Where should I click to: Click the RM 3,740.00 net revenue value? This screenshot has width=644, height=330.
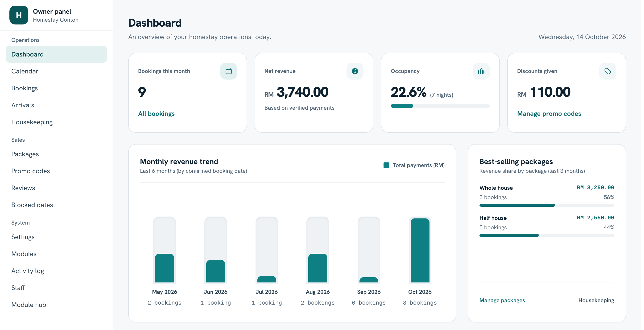coord(296,92)
